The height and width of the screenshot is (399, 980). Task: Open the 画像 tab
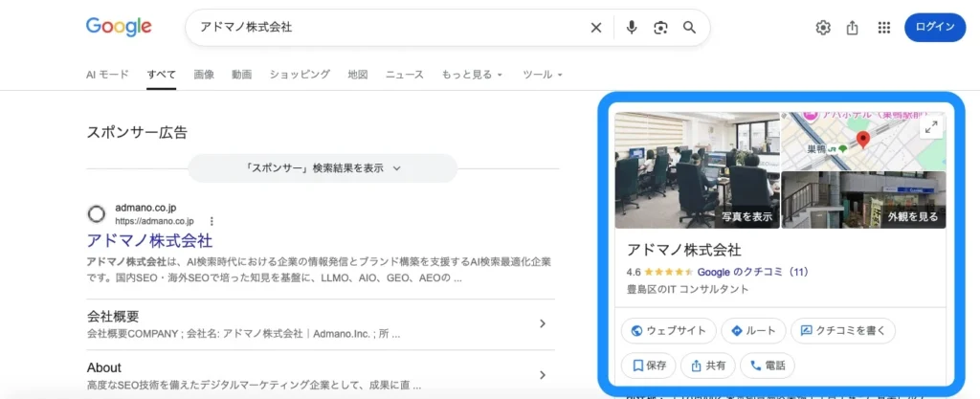(x=204, y=75)
